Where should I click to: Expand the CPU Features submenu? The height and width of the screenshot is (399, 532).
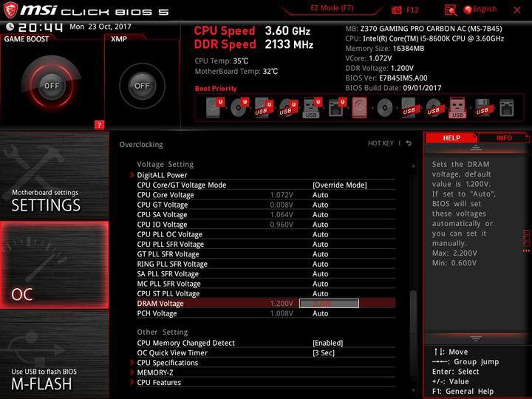coord(159,382)
